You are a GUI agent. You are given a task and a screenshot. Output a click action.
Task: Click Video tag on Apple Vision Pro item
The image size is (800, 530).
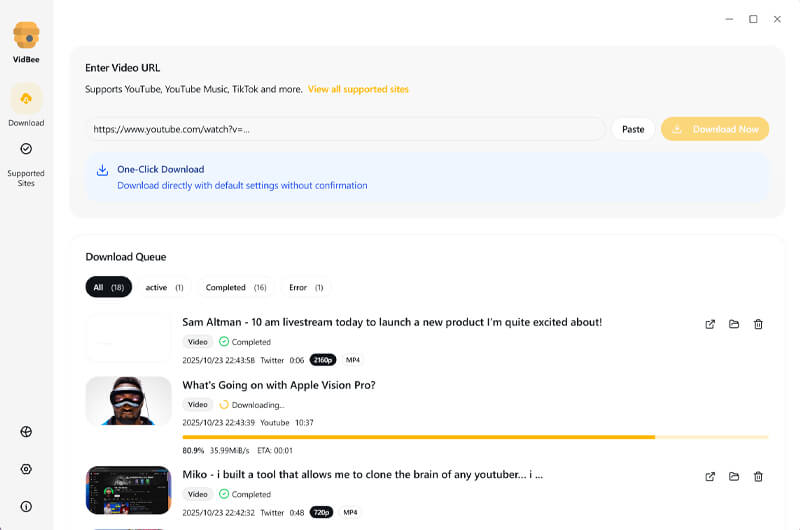[197, 405]
